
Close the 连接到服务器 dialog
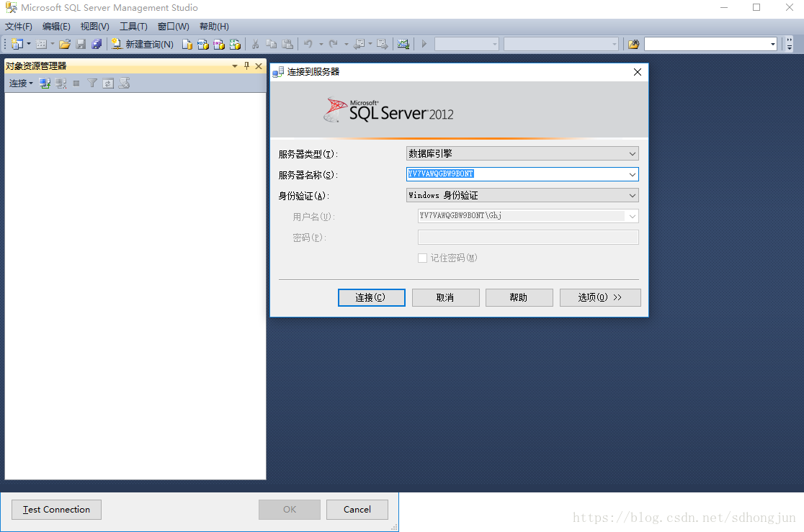pyautogui.click(x=638, y=72)
